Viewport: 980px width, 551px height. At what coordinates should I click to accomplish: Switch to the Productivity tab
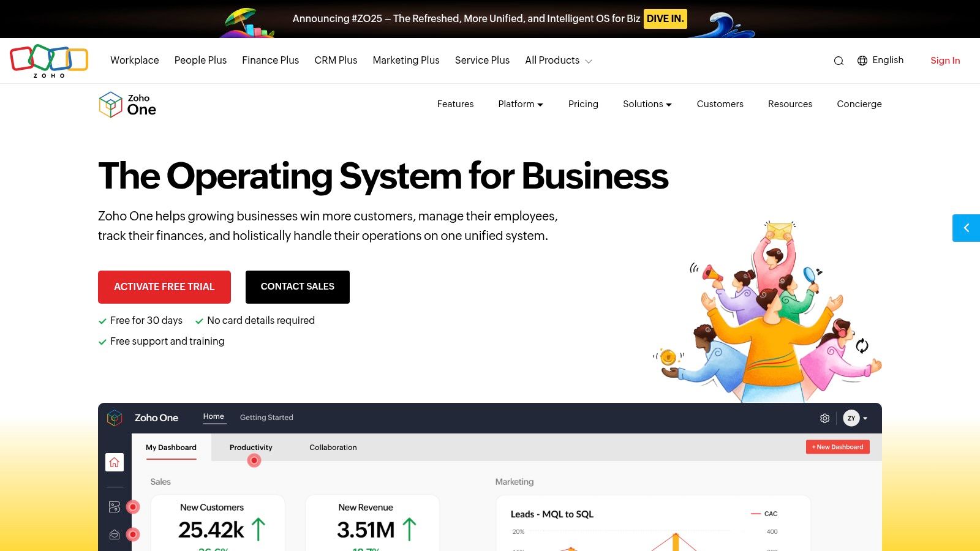pyautogui.click(x=251, y=447)
